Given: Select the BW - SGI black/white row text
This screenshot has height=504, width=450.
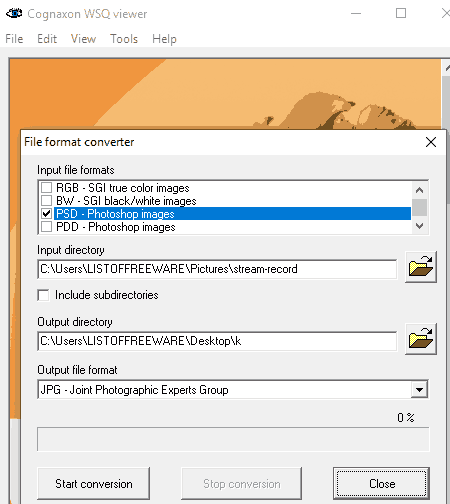Looking at the screenshot, I should click(x=126, y=201).
